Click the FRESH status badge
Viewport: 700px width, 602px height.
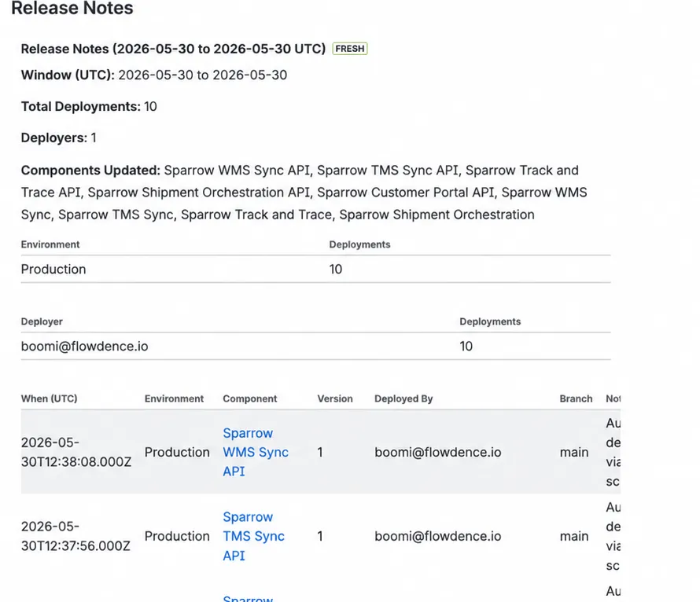(x=350, y=49)
